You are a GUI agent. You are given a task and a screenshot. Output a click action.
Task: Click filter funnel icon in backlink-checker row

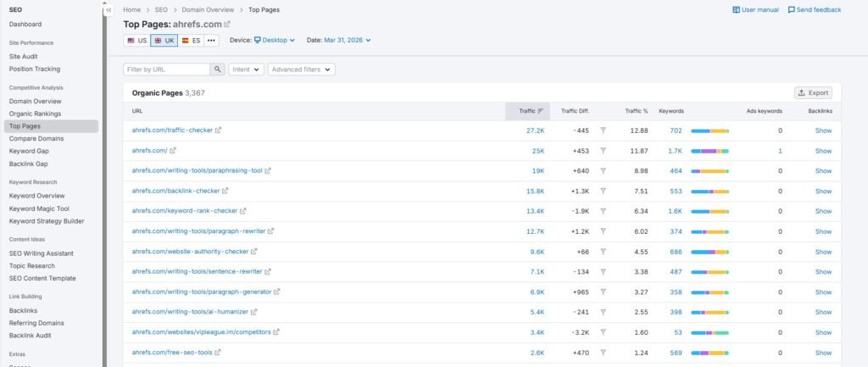pos(603,191)
